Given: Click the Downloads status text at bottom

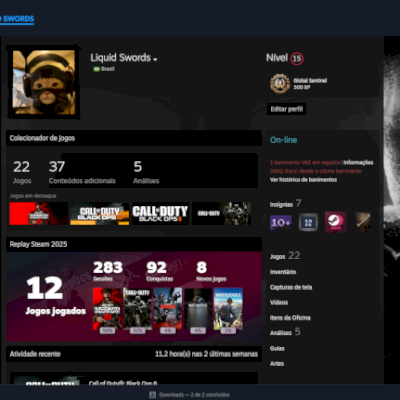Looking at the screenshot, I should click(x=194, y=395).
